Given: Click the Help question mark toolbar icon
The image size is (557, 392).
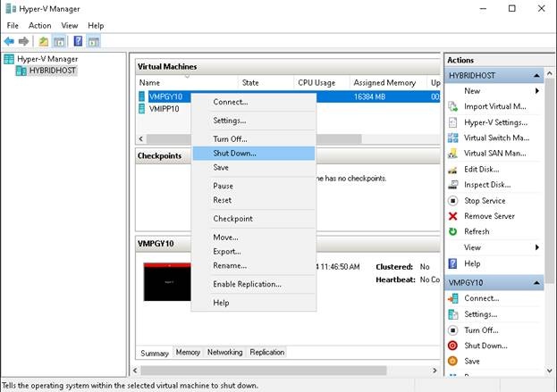Looking at the screenshot, I should [x=78, y=41].
